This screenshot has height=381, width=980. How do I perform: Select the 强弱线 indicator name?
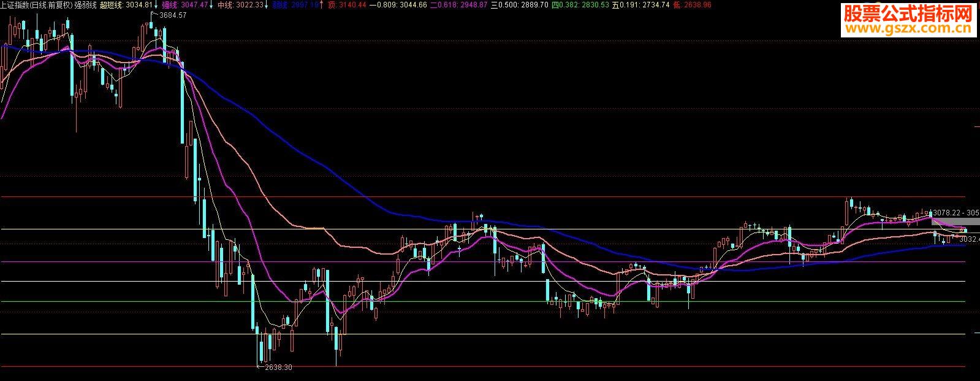point(85,5)
